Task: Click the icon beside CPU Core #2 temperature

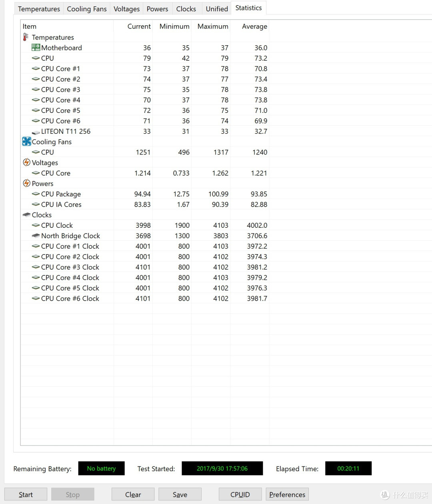Action: pos(36,79)
